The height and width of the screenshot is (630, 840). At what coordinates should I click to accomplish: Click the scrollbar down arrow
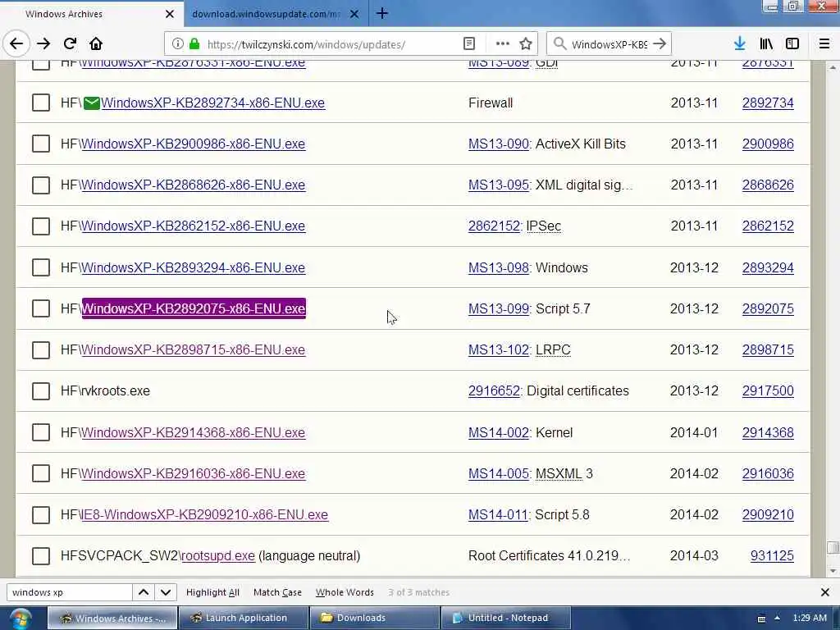tap(832, 571)
